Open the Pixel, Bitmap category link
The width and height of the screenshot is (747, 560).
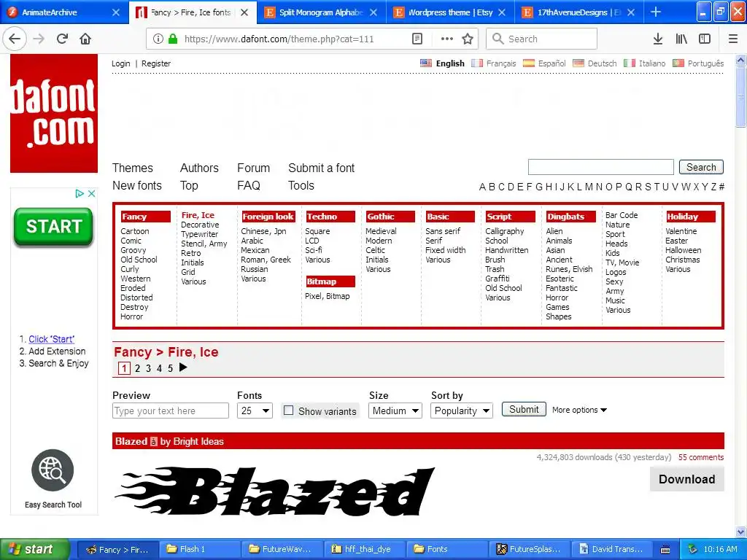tap(328, 296)
